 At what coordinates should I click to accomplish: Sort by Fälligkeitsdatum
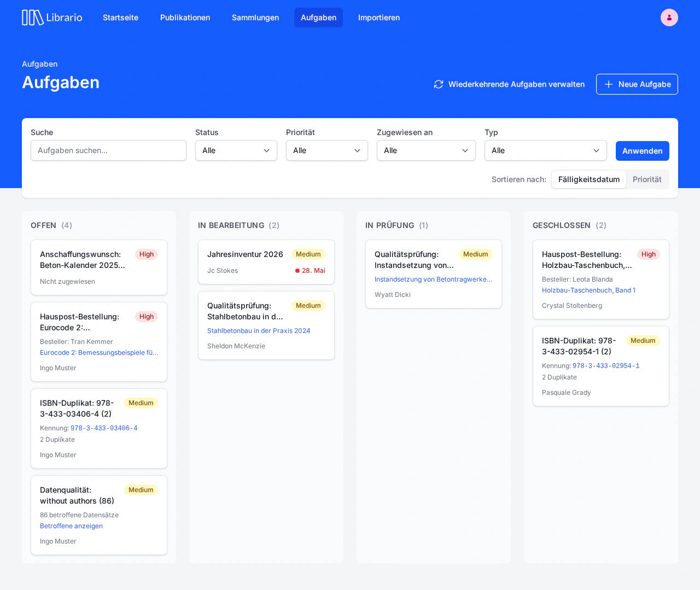[x=589, y=179]
